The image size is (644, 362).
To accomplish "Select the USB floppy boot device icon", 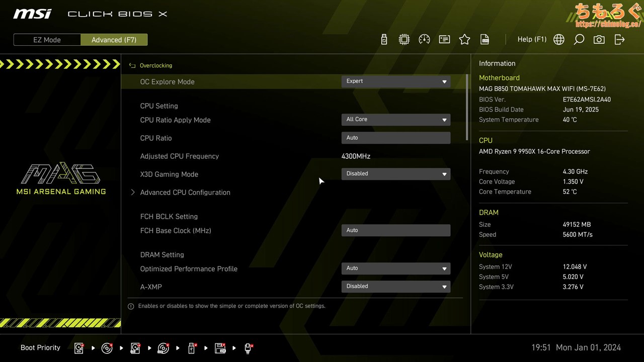I will coord(220,348).
